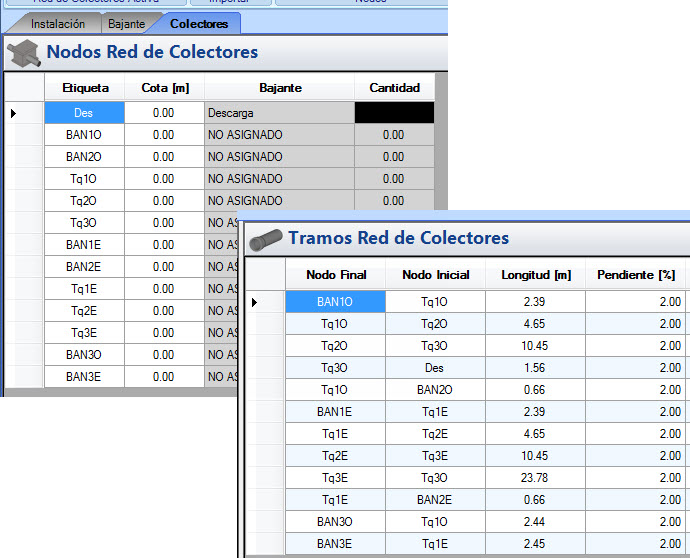Click the Nodo Final cell of first tramo row

(335, 301)
